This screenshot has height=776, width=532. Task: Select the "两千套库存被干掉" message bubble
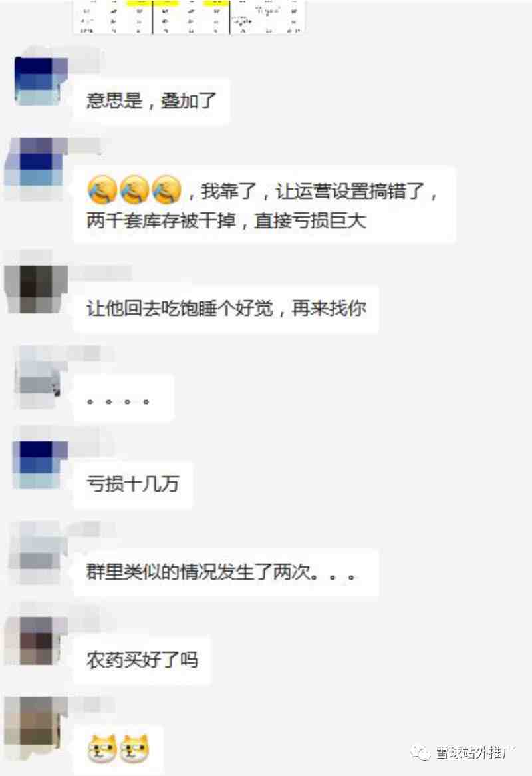[265, 205]
